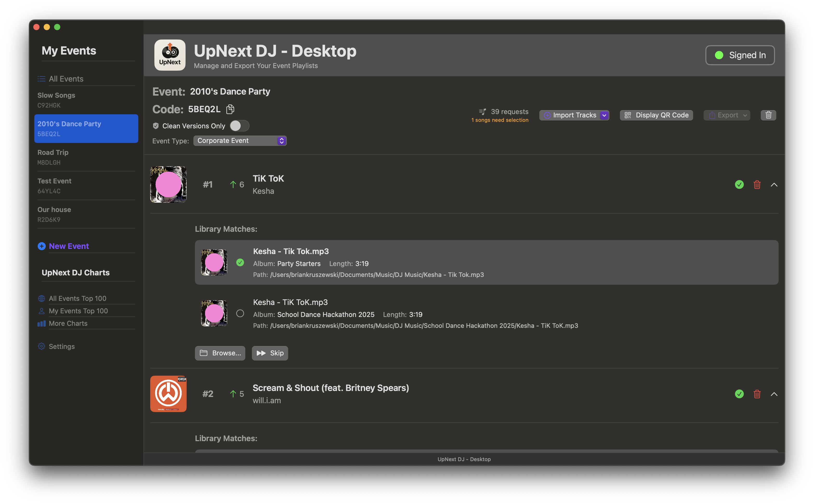The width and height of the screenshot is (814, 504).
Task: Copy the event code 5BEQ2L
Action: pos(230,109)
